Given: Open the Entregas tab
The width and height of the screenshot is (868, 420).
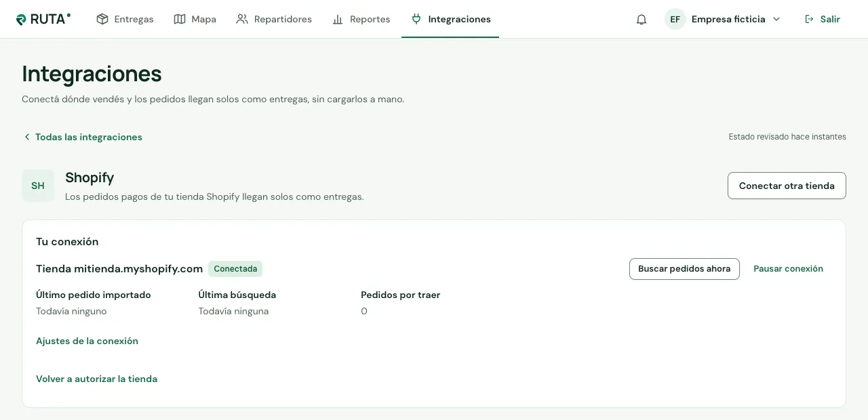Looking at the screenshot, I should [125, 19].
